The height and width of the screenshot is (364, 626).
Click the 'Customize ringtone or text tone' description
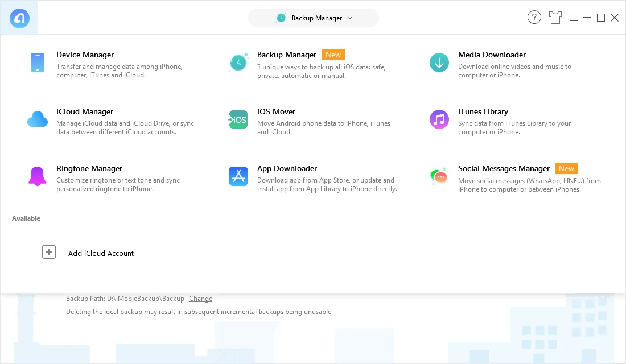[118, 184]
